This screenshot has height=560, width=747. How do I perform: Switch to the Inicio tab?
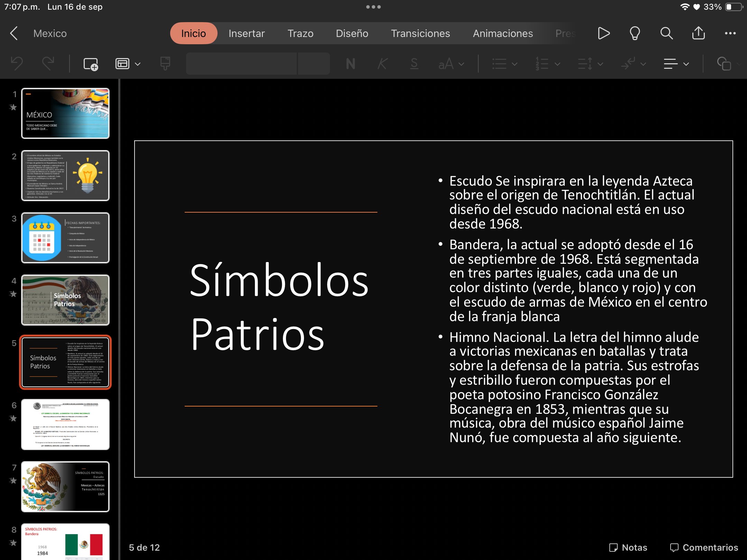point(194,34)
